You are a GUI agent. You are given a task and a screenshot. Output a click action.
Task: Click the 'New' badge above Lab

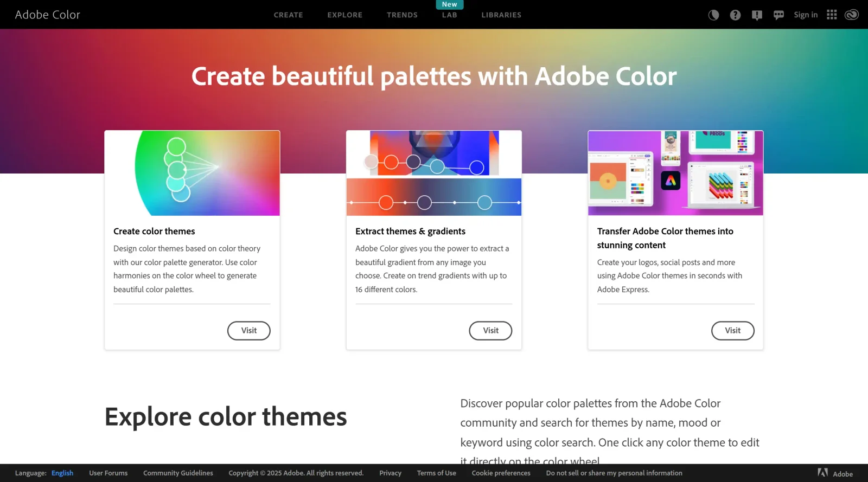point(450,4)
